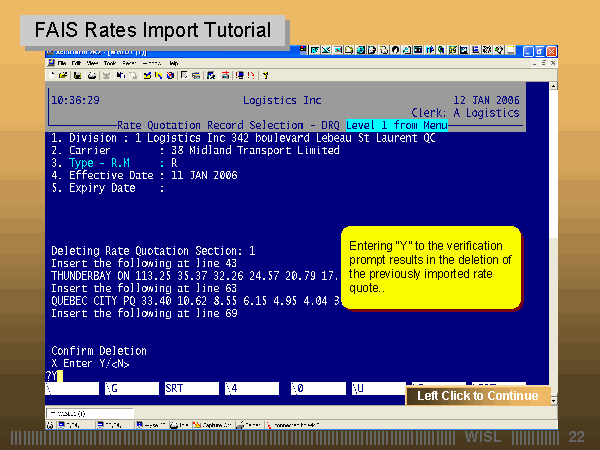Screen dimensions: 600x450
Task: Click the \G function key button
Action: pos(129,388)
